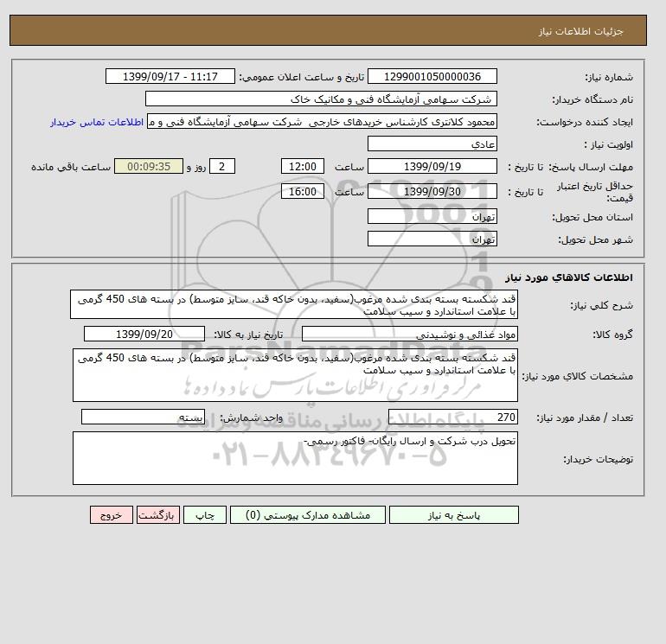
Task: Click the حداقل تاریخ اعتبار قیمت label
Action: [x=595, y=192]
